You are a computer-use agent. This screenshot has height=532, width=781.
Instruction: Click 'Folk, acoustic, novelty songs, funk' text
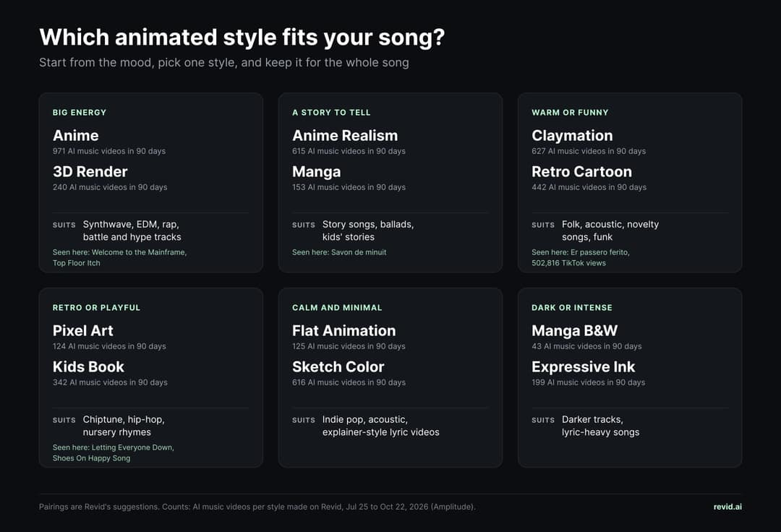610,231
